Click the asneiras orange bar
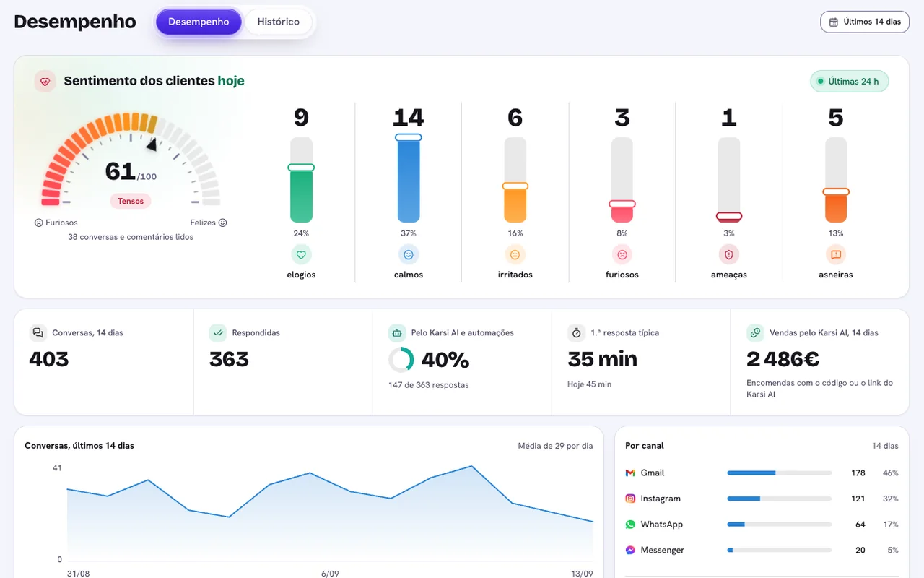Viewport: 924px width, 578px height. pyautogui.click(x=836, y=207)
